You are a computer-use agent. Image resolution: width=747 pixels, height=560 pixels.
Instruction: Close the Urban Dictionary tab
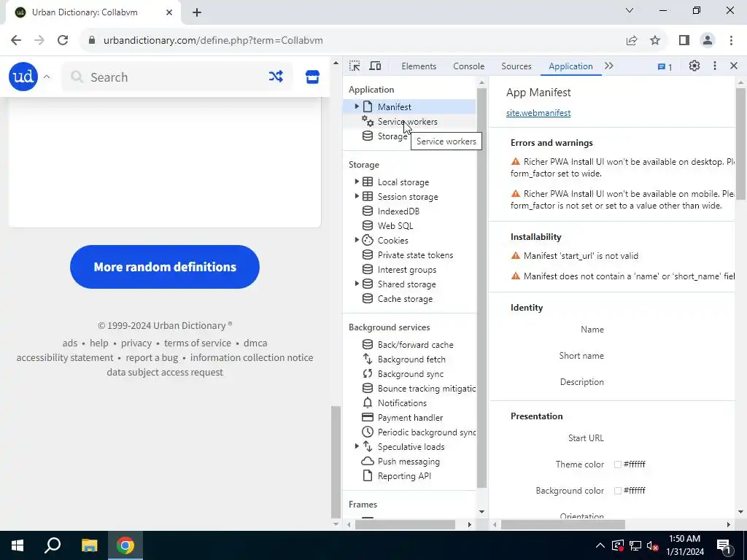[169, 12]
